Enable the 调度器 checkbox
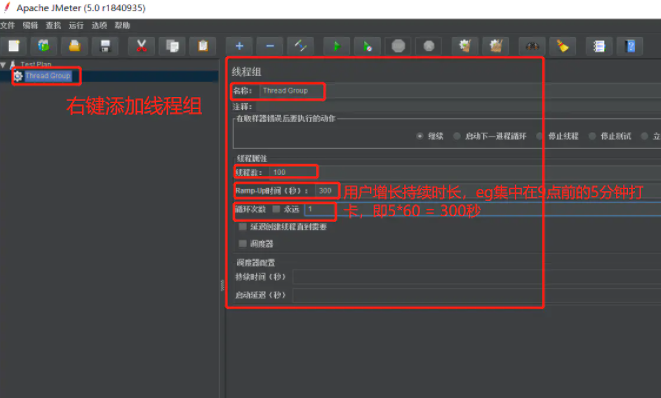Image resolution: width=661 pixels, height=398 pixels. (x=242, y=243)
